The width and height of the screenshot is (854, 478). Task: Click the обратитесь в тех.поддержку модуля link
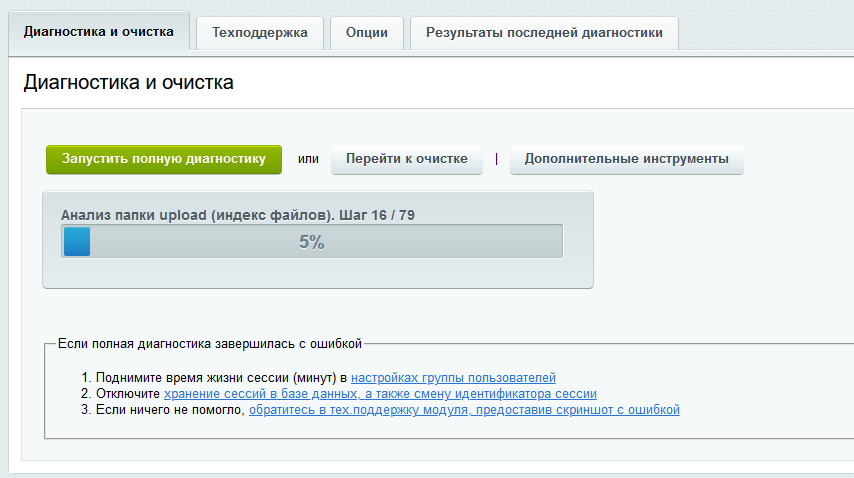pos(464,410)
